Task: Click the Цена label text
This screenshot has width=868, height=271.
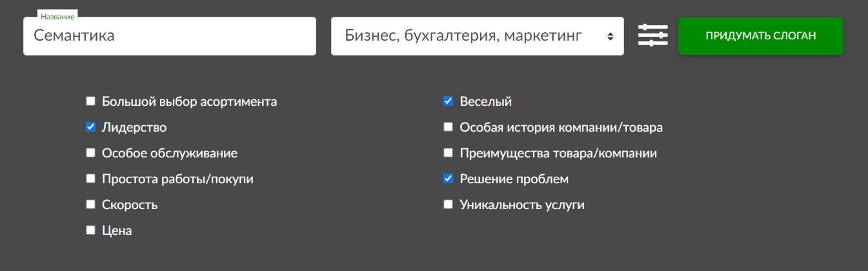Action: pyautogui.click(x=117, y=231)
